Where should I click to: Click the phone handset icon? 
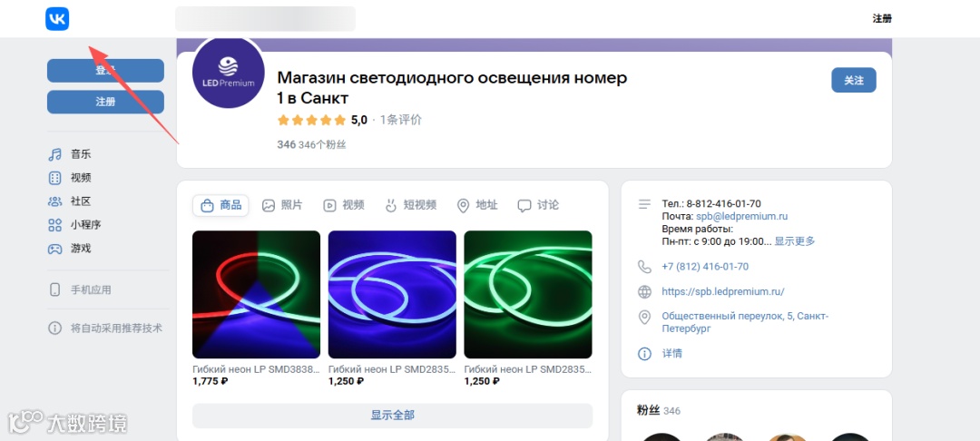[644, 267]
